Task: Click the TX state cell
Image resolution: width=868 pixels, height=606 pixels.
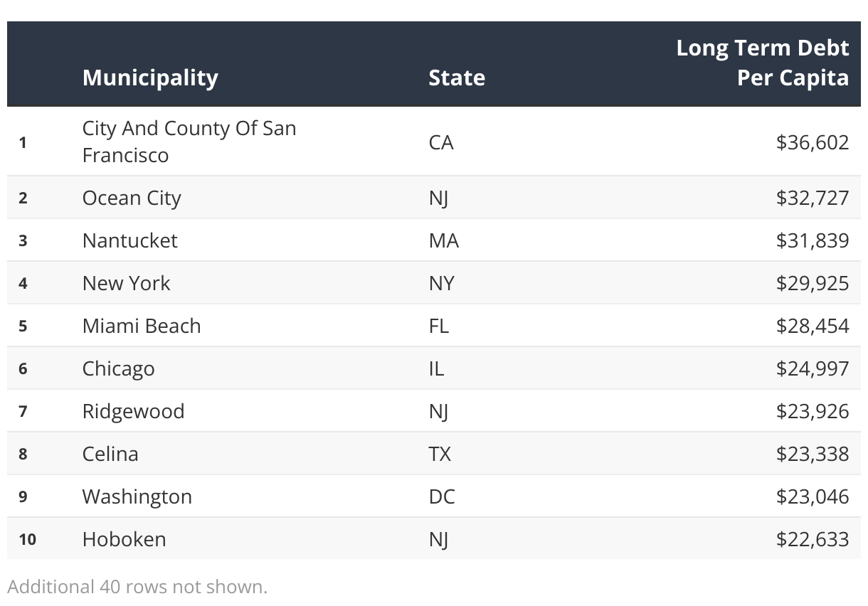Action: click(x=440, y=454)
